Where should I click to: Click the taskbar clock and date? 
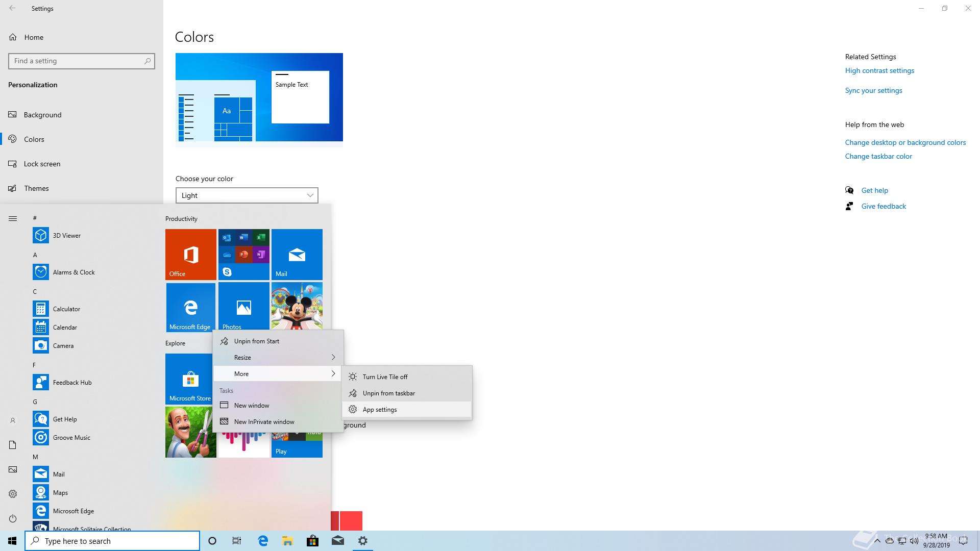[x=936, y=541]
